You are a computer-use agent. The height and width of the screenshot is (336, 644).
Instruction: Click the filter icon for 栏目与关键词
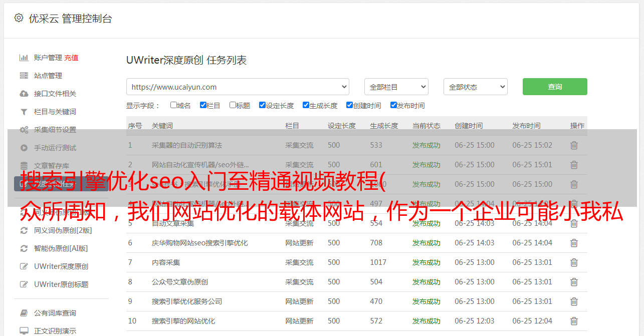coord(24,112)
